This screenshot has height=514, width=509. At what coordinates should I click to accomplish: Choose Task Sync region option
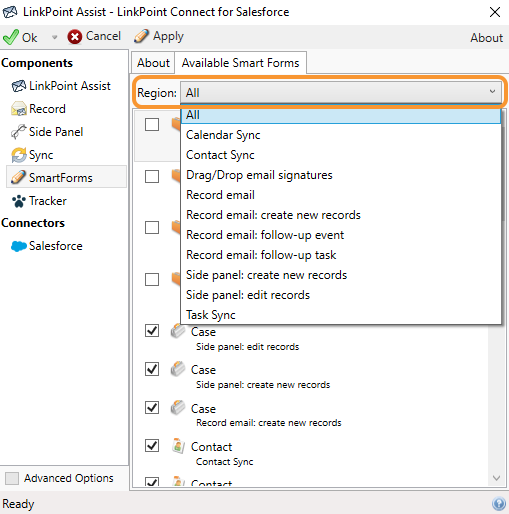pos(341,315)
